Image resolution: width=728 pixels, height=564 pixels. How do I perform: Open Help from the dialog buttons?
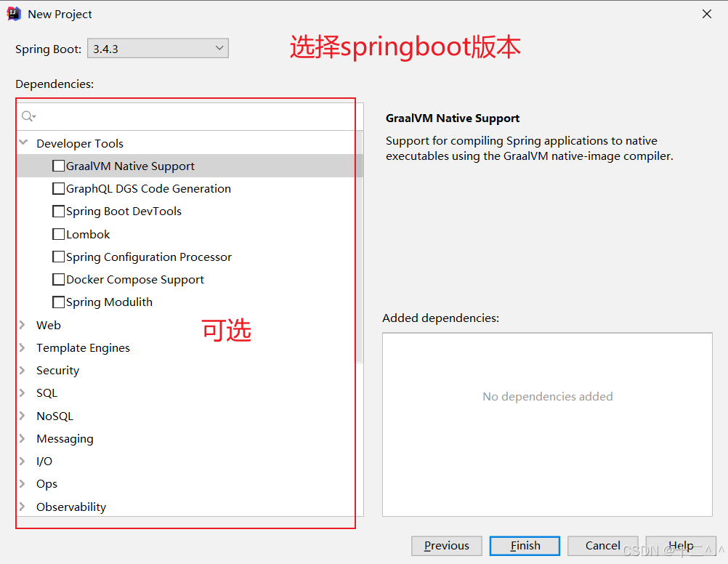tap(681, 545)
